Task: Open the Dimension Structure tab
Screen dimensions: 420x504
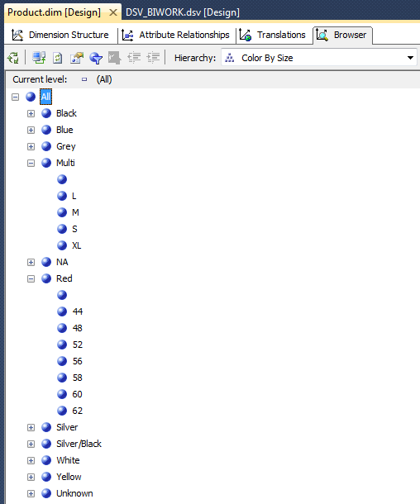Action: [x=60, y=35]
